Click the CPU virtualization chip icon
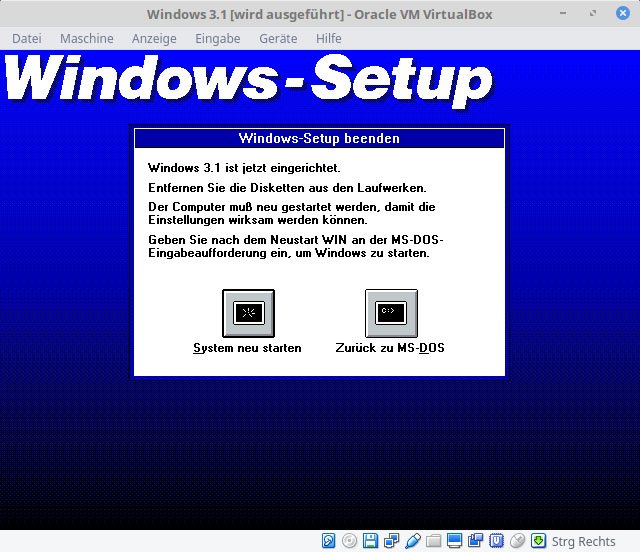Screen dimensions: 640x552 click(x=496, y=541)
